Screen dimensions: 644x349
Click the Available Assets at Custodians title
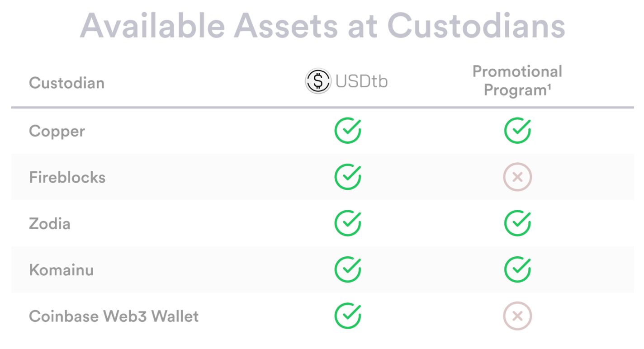point(322,25)
